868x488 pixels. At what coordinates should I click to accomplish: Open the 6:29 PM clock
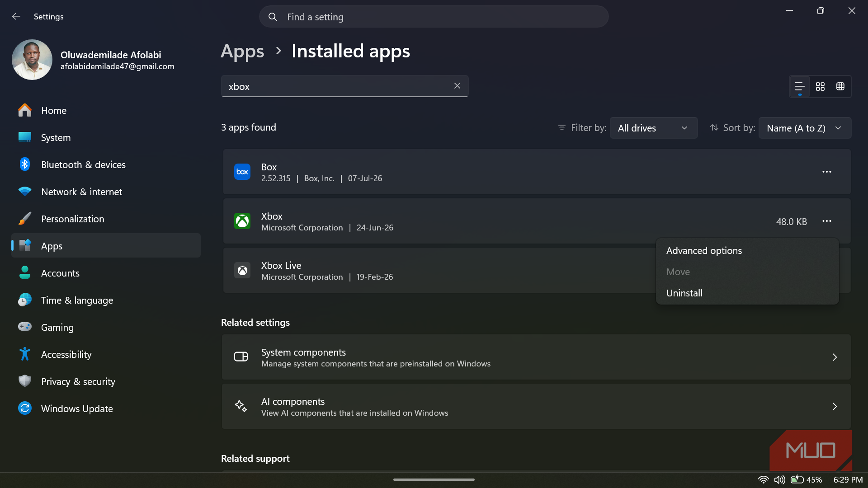(848, 479)
